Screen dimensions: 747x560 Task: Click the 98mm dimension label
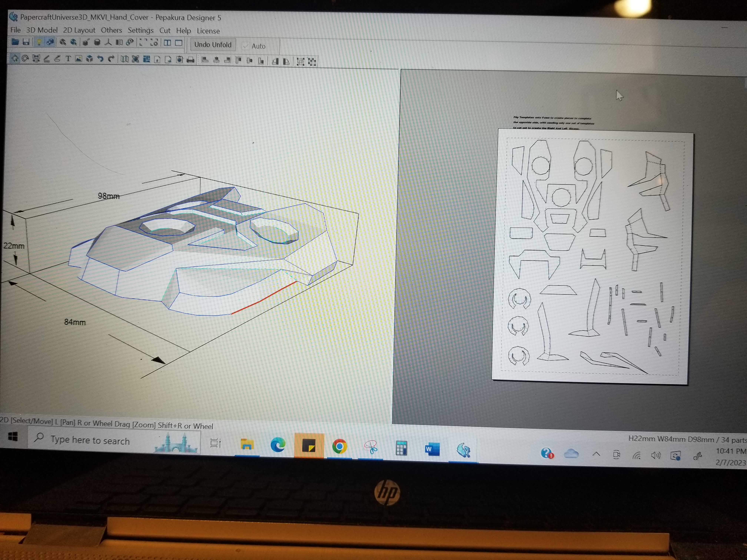(109, 196)
